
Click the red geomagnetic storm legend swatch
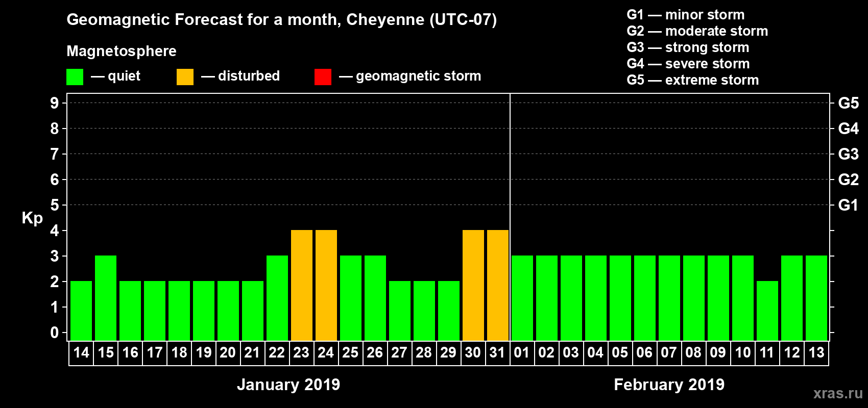323,77
